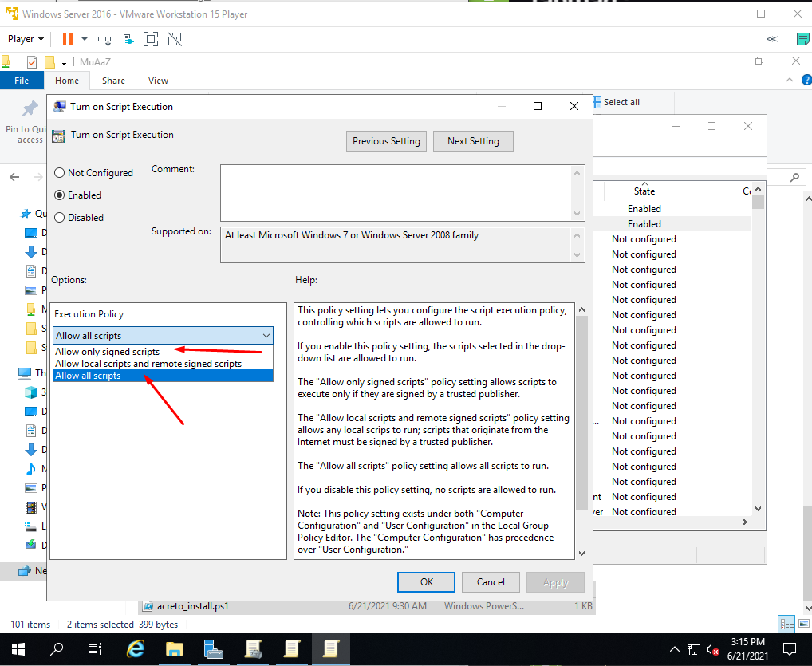Screen dimensions: 812x666
Task: Go back with Explorer back arrow
Action: click(14, 177)
